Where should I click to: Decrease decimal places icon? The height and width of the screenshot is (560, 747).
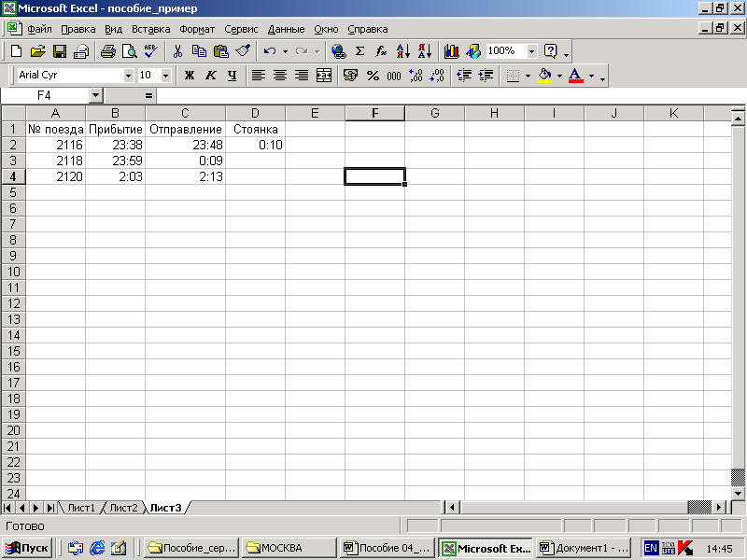(x=437, y=76)
